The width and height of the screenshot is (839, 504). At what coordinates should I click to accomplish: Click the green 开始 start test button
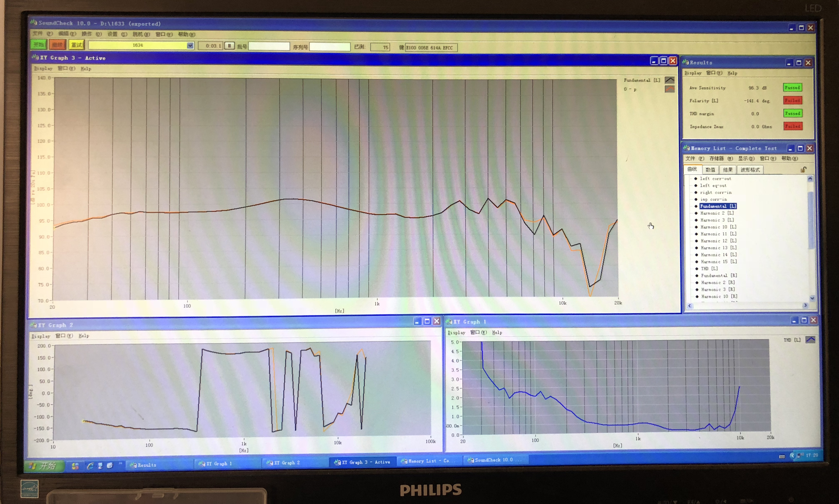(x=39, y=45)
